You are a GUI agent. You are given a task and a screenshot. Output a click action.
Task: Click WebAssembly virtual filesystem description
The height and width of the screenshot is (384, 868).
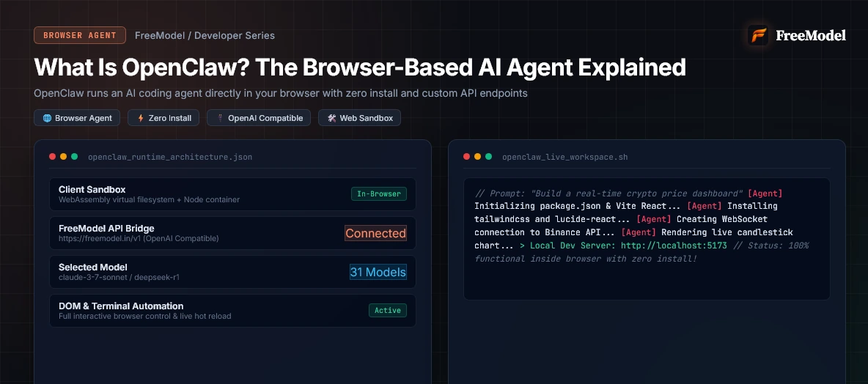click(x=150, y=200)
